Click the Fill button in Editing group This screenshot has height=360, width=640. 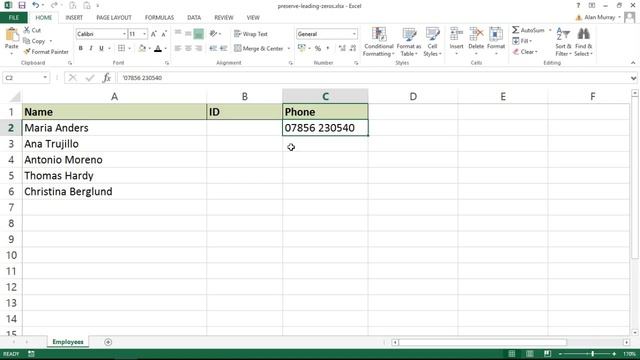click(x=522, y=41)
